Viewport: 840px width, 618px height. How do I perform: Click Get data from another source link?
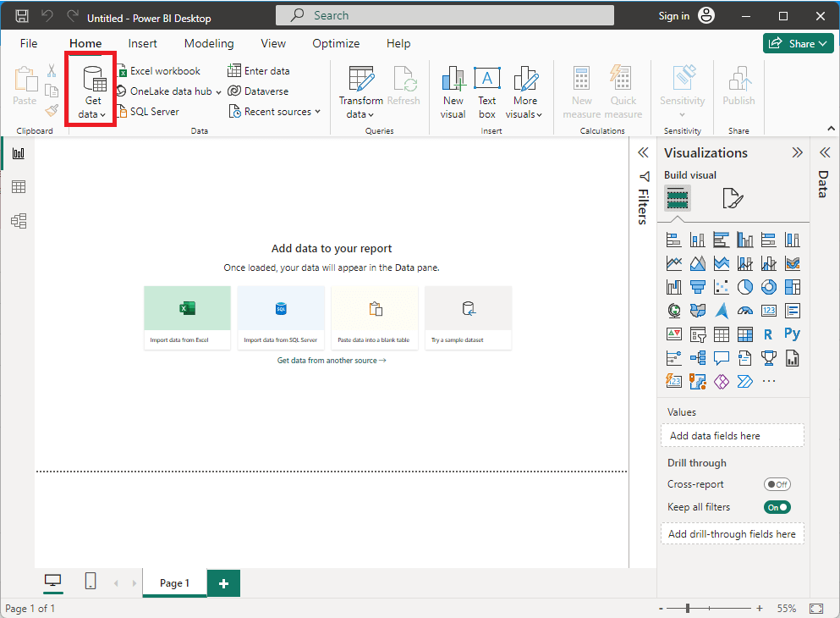pos(332,360)
